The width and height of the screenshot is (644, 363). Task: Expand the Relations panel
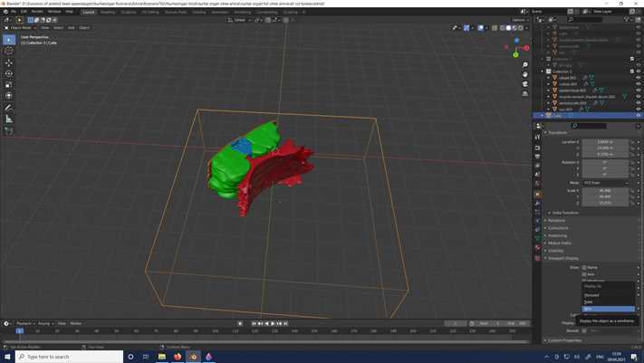[556, 221]
